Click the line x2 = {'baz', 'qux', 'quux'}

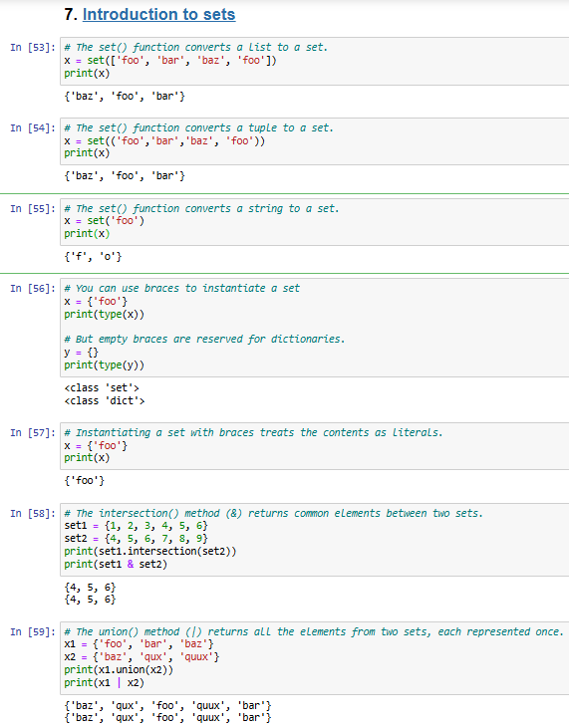coord(142,657)
